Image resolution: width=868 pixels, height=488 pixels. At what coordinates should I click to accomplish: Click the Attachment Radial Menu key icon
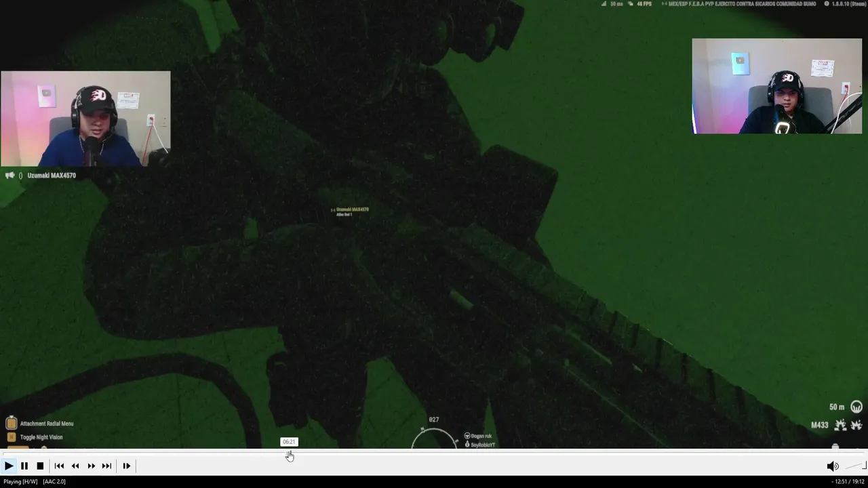coord(11,424)
